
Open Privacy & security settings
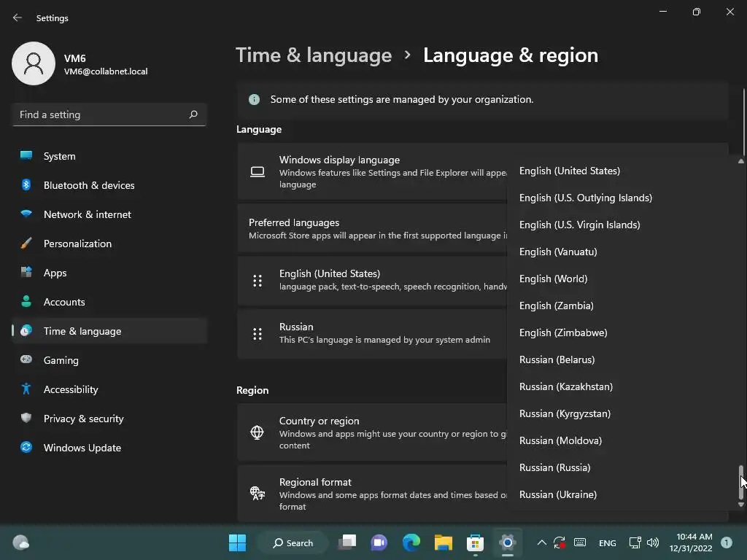[109, 419]
